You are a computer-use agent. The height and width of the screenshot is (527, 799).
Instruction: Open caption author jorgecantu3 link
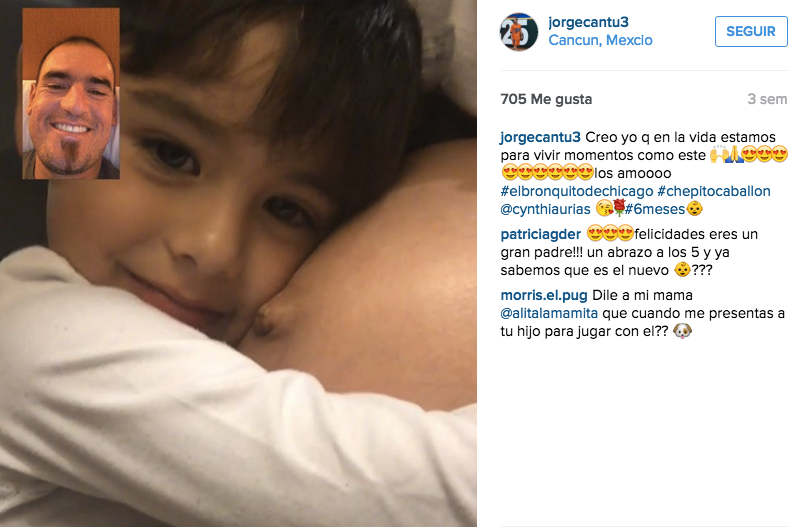coord(540,137)
